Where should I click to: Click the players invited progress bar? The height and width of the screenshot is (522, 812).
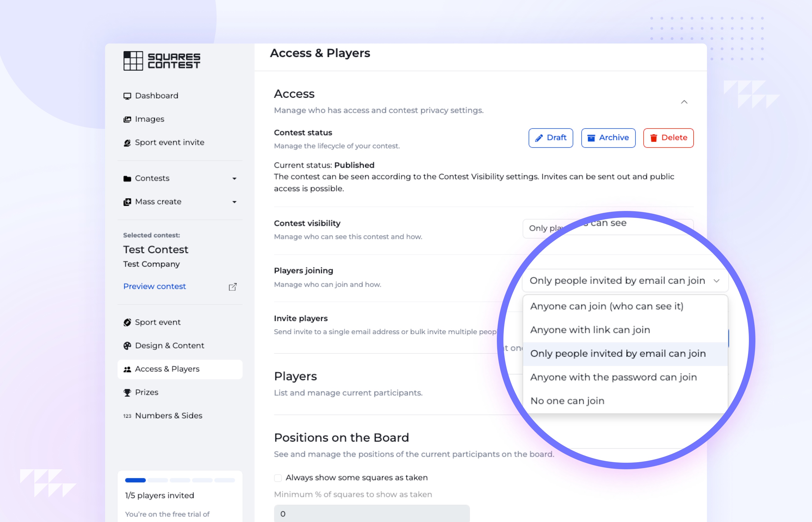click(x=180, y=480)
